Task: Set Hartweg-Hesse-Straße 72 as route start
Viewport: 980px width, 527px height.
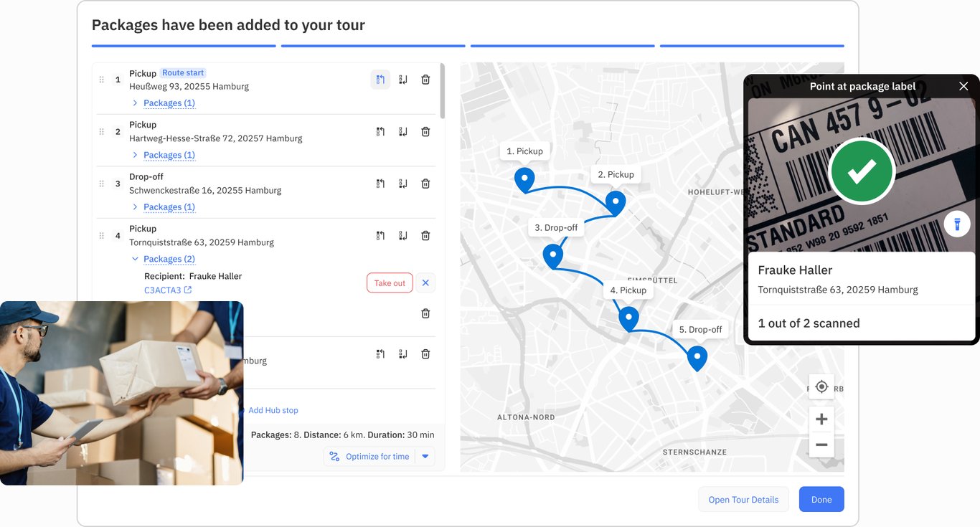Action: (x=380, y=132)
